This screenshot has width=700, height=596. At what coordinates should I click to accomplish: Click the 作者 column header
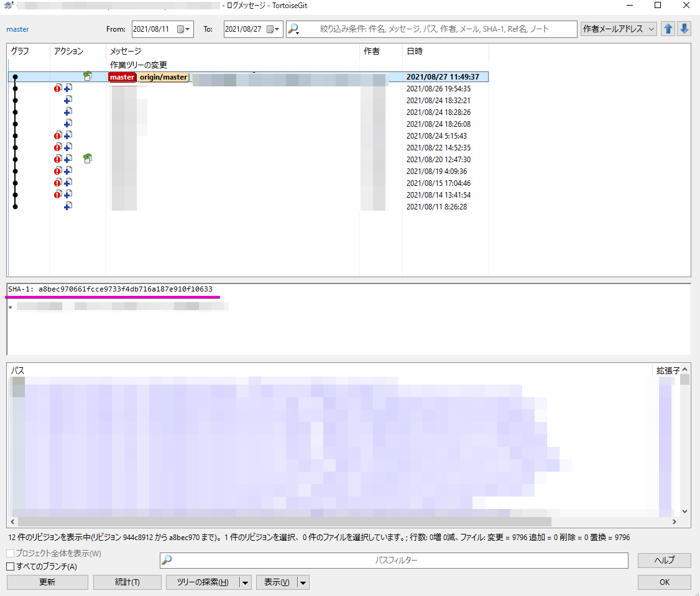point(381,52)
